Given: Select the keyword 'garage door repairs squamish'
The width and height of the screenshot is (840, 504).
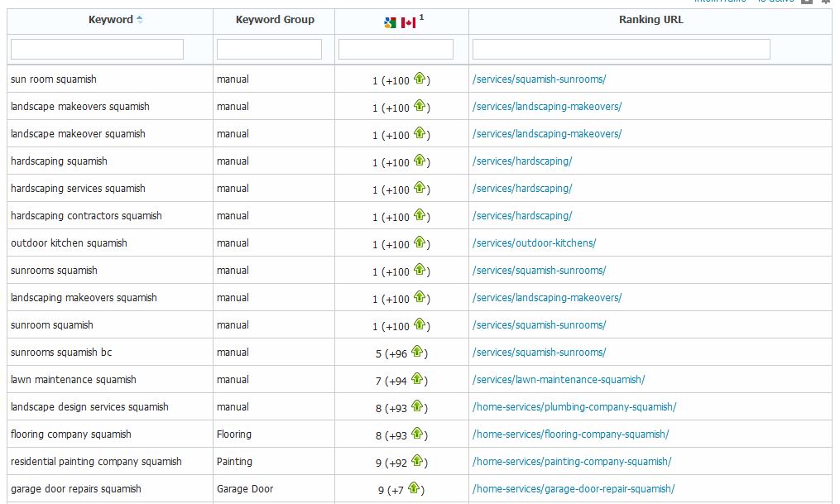Looking at the screenshot, I should 75,489.
